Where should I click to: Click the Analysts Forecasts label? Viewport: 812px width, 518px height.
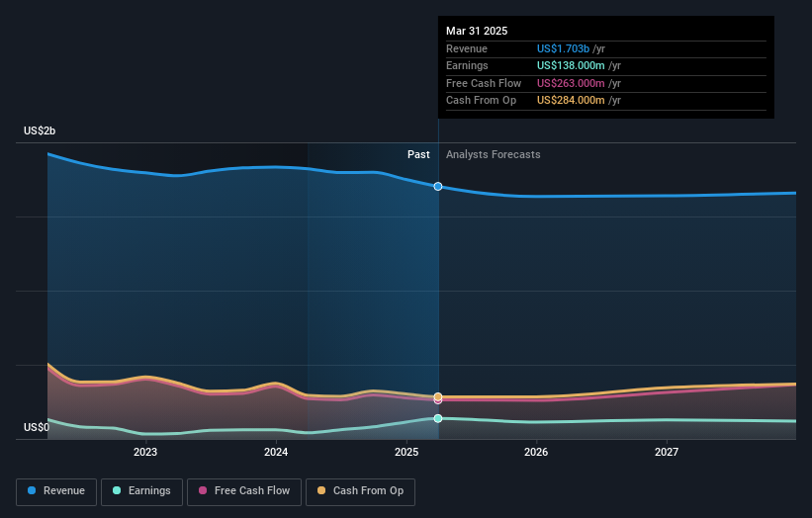coord(493,154)
